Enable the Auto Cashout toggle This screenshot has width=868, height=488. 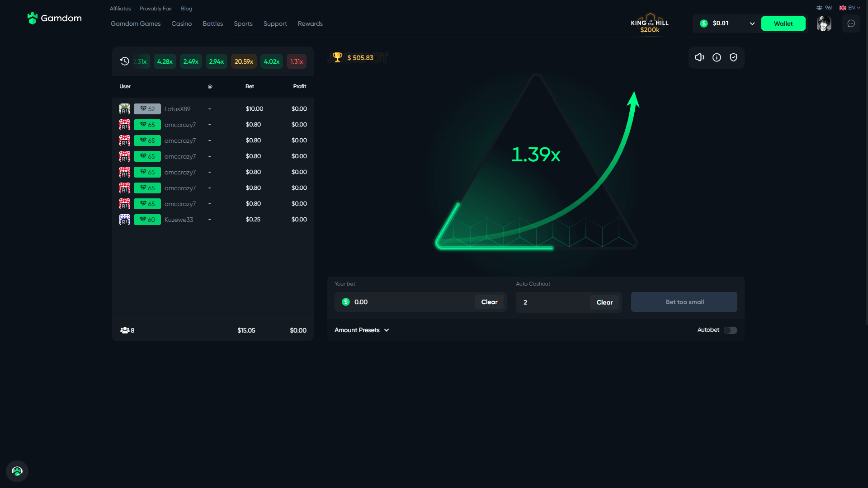tap(730, 329)
